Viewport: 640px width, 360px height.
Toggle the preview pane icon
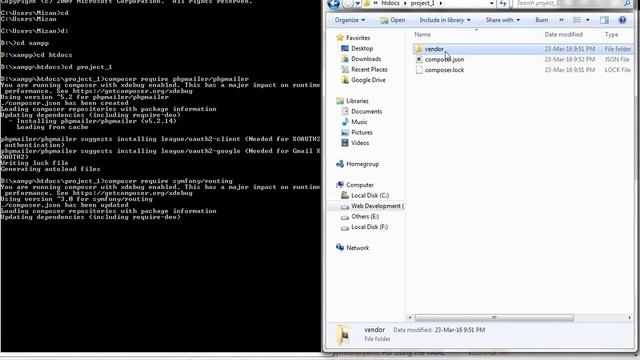pos(604,20)
